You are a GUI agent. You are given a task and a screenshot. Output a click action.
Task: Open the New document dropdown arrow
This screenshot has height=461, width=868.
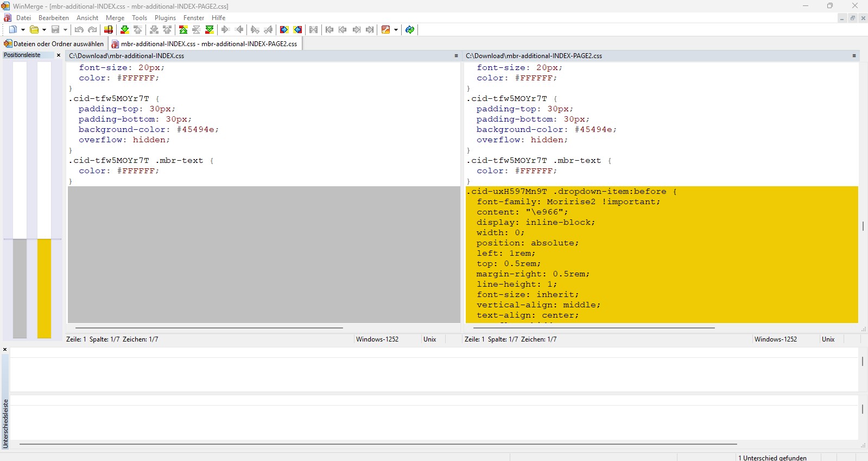tap(23, 30)
